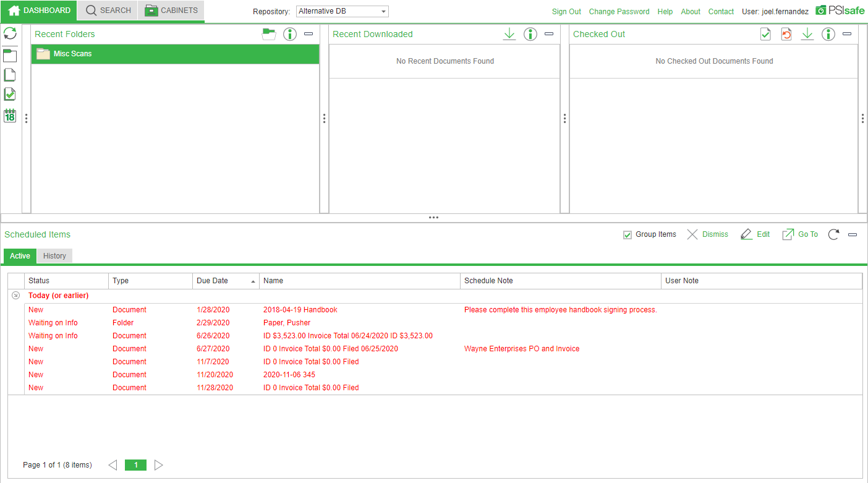868x483 pixels.
Task: Collapse the Recent Folders panel
Action: coord(308,34)
